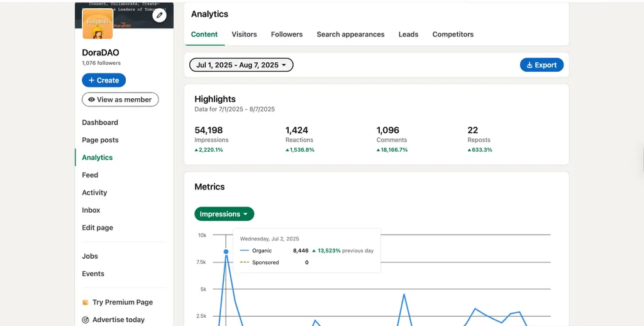Click the 13,523% previous day text

click(x=343, y=250)
